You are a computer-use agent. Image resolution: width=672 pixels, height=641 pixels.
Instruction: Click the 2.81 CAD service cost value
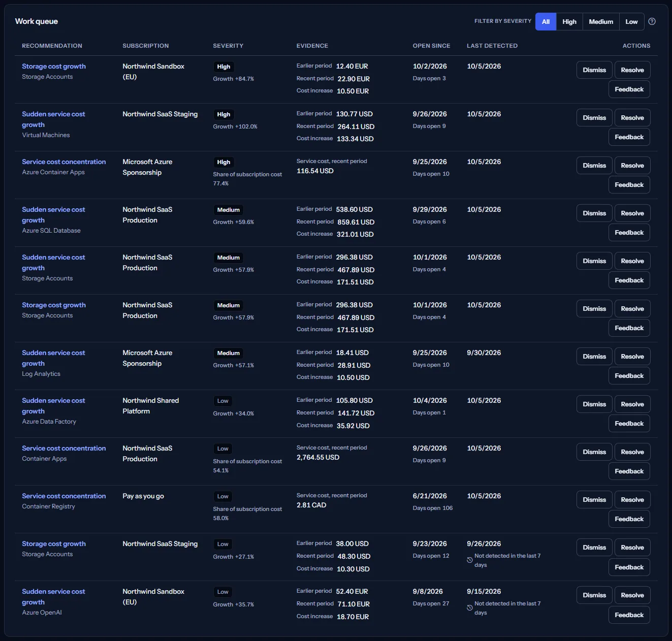pos(311,505)
